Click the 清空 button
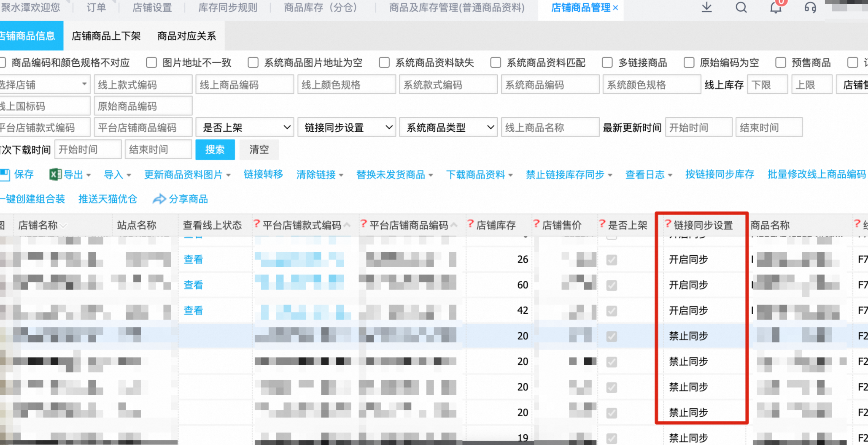The width and height of the screenshot is (868, 445). [259, 149]
